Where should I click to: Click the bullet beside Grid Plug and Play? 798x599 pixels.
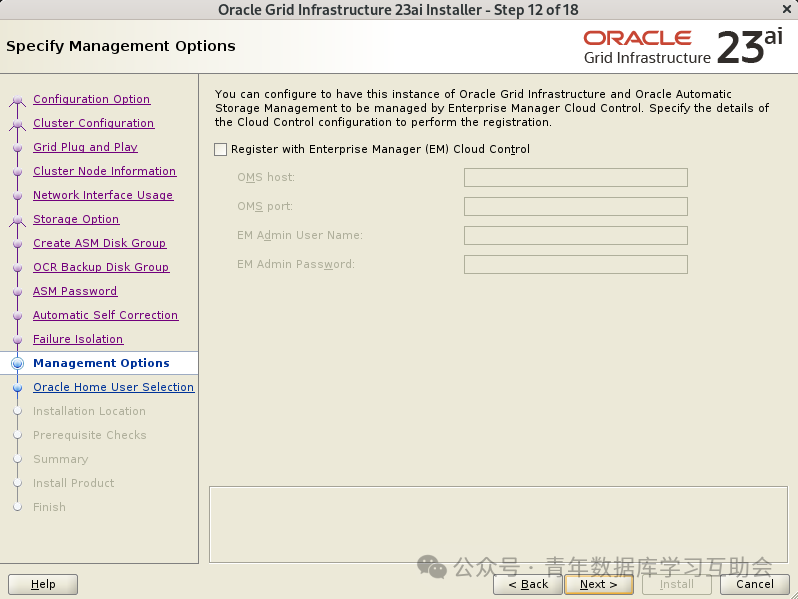pos(18,148)
